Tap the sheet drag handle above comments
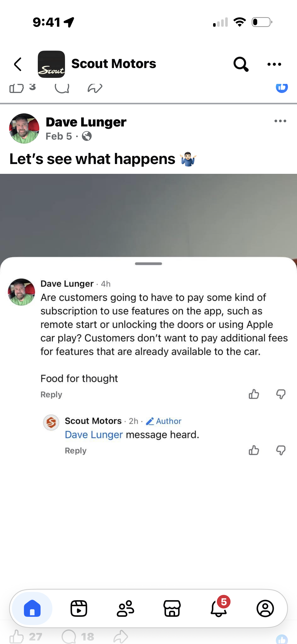 click(148, 264)
